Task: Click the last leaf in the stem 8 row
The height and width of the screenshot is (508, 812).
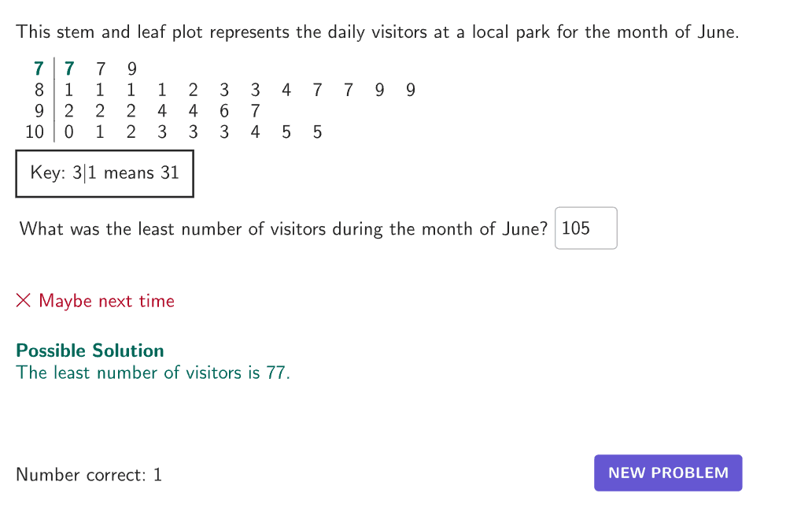Action: (x=410, y=91)
